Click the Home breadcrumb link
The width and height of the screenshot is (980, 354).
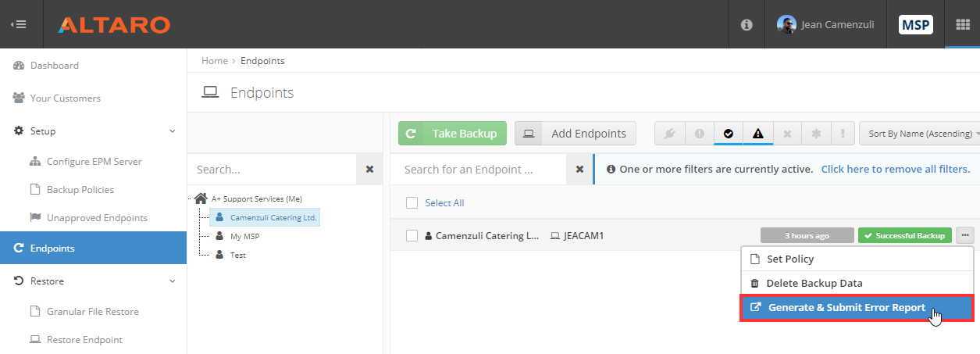[x=214, y=61]
